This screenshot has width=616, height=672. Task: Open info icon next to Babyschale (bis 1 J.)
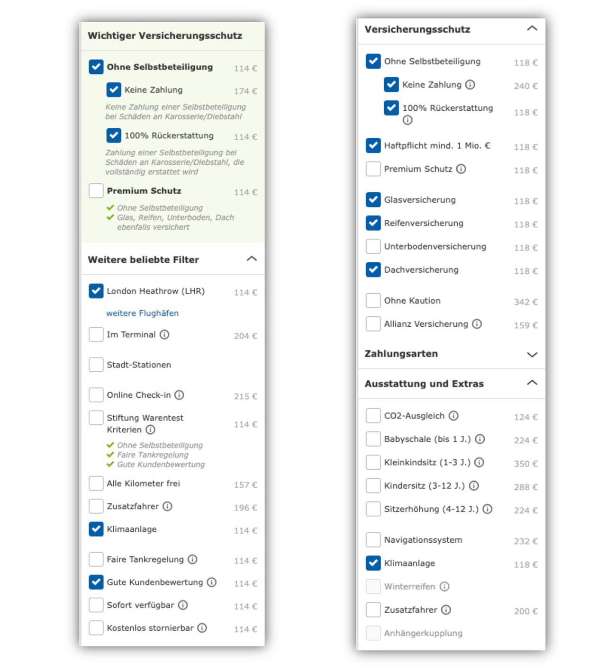point(480,439)
